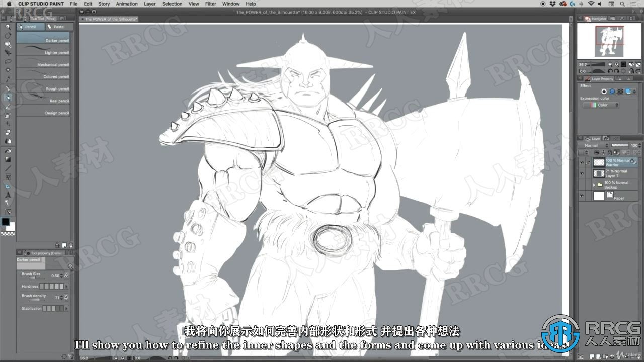
Task: Hide the Paper layer
Action: click(581, 196)
